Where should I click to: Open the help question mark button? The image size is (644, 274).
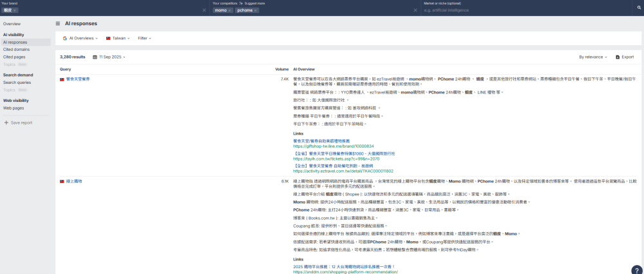tap(636, 269)
